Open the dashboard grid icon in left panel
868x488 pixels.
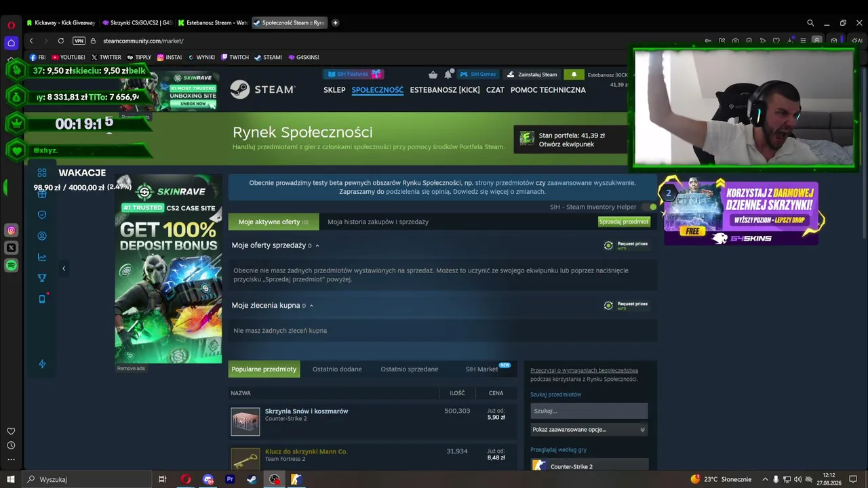coord(42,173)
